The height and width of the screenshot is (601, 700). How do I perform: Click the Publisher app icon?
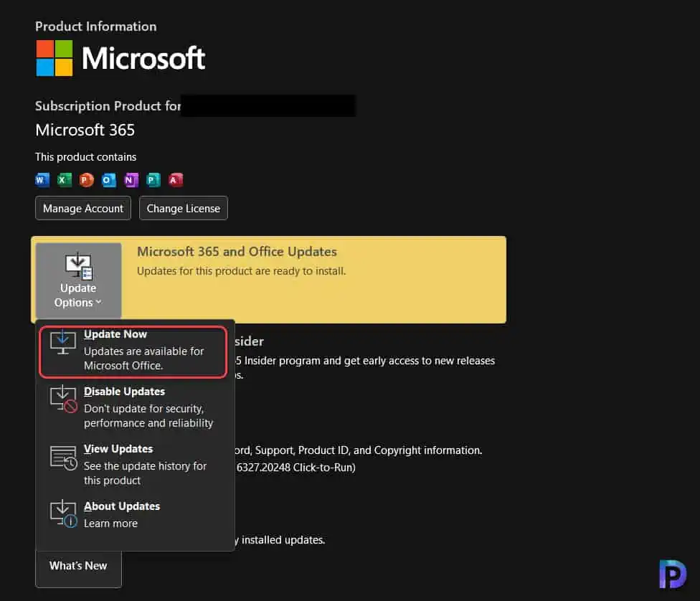point(153,180)
